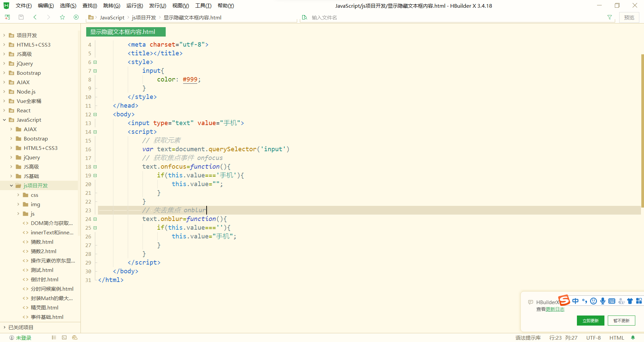Open the document outline list icon
This screenshot has width=644, height=342.
(54, 338)
